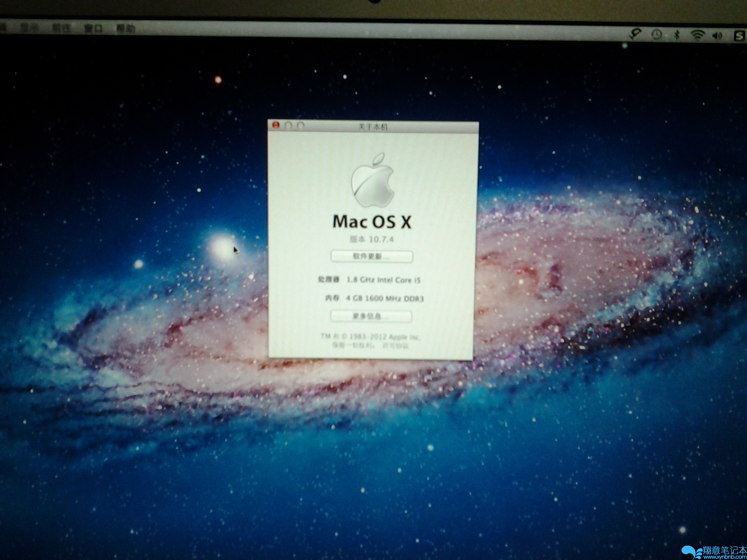The height and width of the screenshot is (560, 747).
Task: Click the Apple logo in About window
Action: (373, 180)
